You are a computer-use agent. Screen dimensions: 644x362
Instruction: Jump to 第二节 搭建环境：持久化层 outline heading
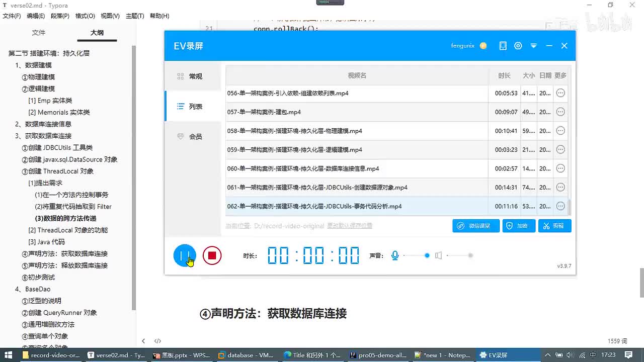pyautogui.click(x=49, y=53)
